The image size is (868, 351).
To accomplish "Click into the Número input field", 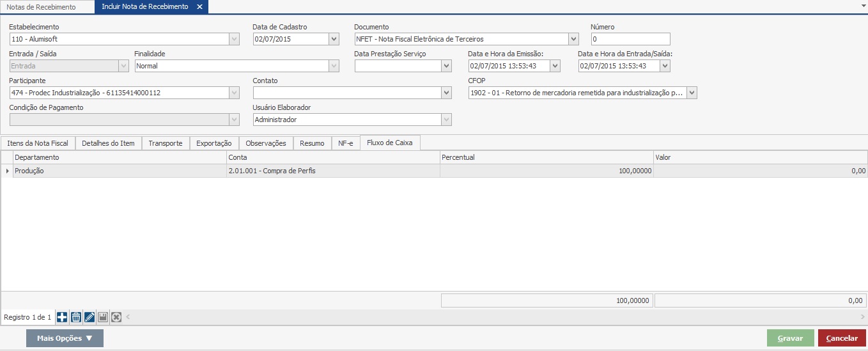I will click(x=630, y=39).
